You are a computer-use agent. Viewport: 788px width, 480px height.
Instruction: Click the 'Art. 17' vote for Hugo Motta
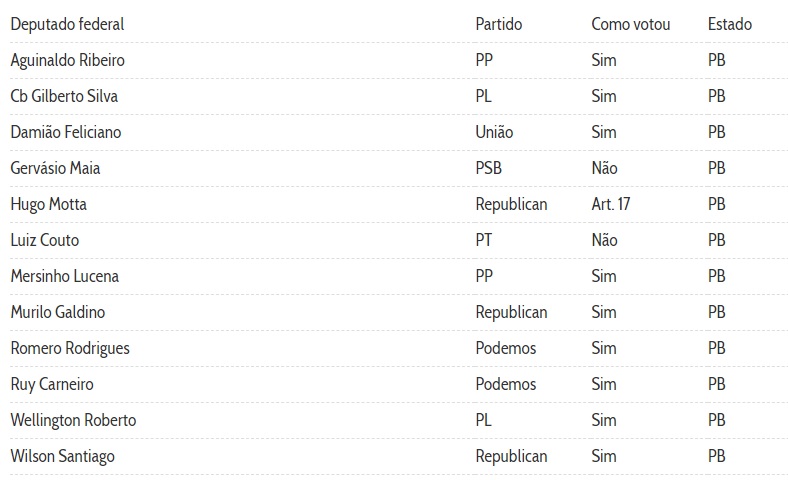[610, 204]
